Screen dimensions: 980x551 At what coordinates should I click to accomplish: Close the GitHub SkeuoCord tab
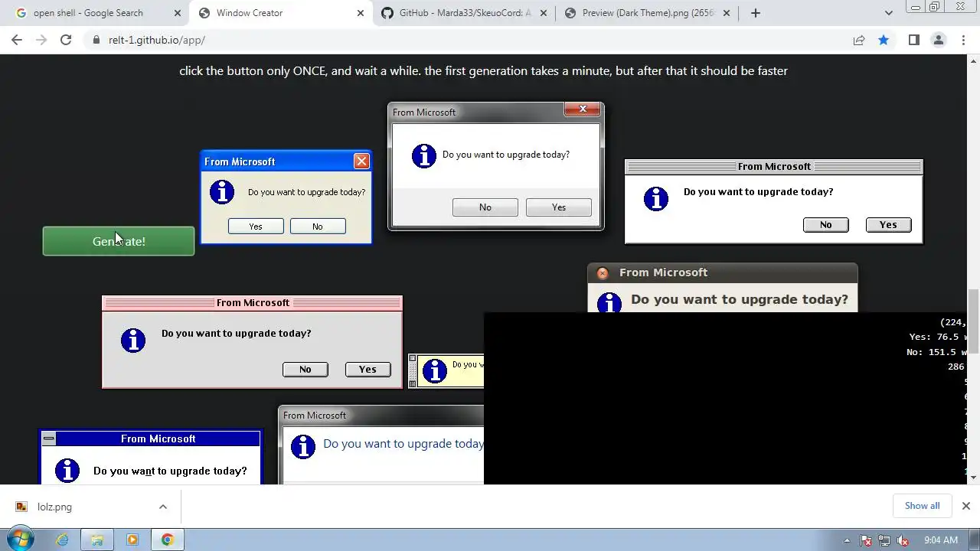pyautogui.click(x=544, y=13)
